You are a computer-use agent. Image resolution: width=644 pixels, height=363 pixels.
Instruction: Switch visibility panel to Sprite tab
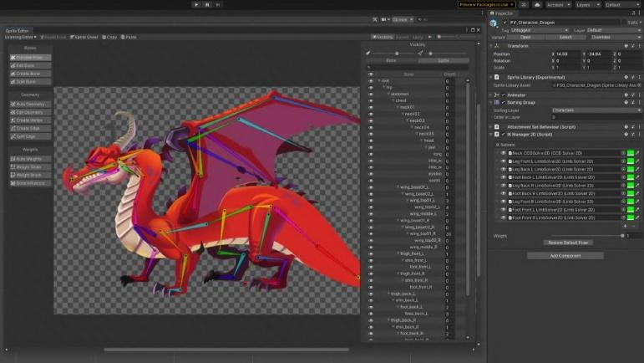point(444,60)
